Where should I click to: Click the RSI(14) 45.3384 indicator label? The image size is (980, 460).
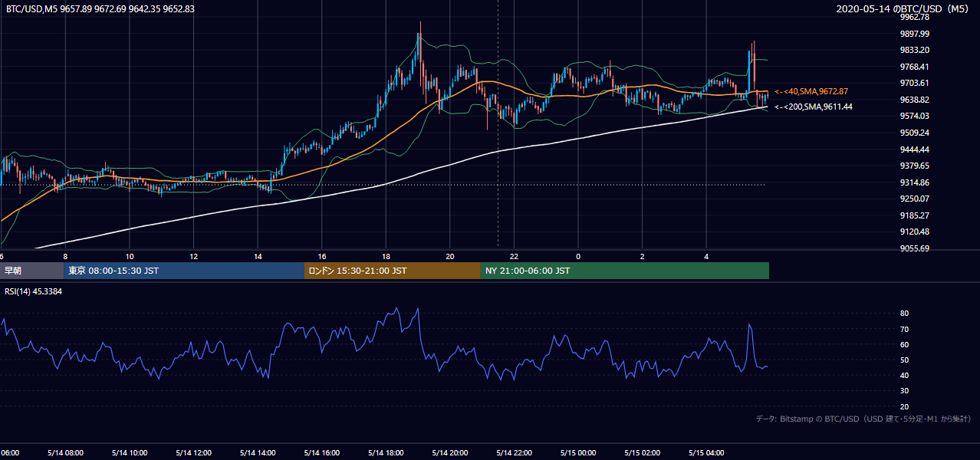tap(34, 291)
